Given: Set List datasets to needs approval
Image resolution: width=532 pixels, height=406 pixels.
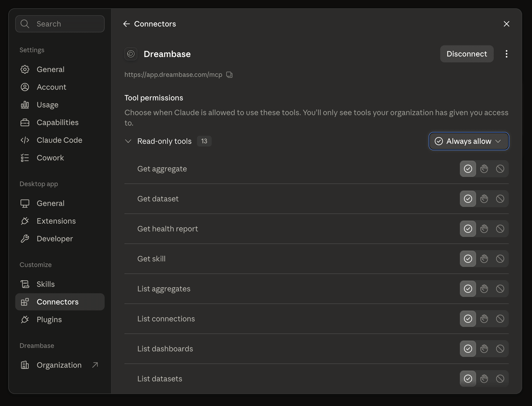Looking at the screenshot, I should coord(484,379).
